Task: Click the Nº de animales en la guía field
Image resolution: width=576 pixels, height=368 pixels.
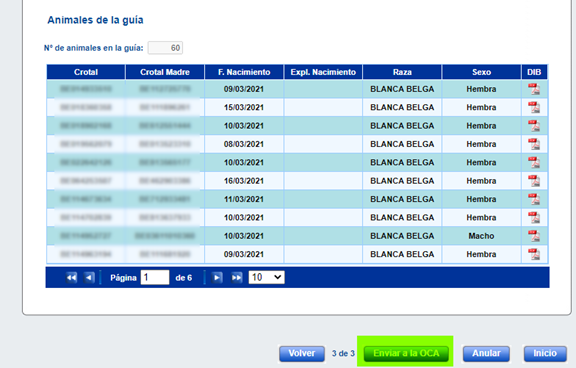Action: pos(165,48)
